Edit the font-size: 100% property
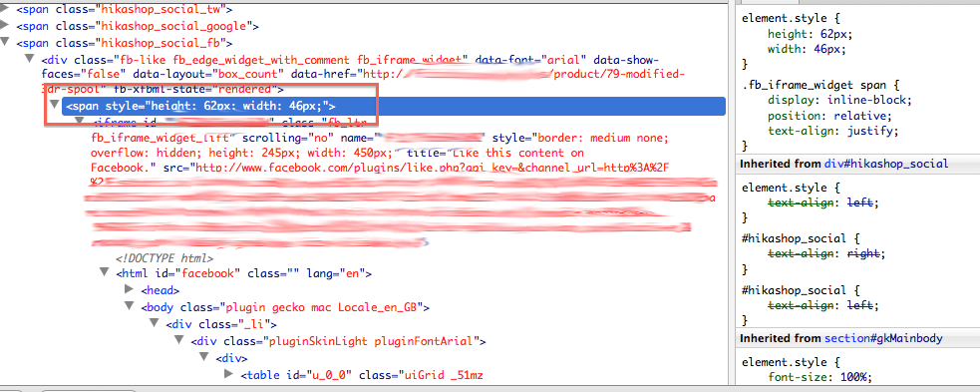 coord(819,377)
